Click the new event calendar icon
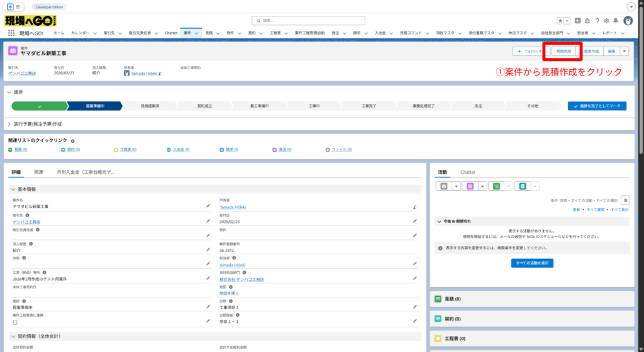 470,186
